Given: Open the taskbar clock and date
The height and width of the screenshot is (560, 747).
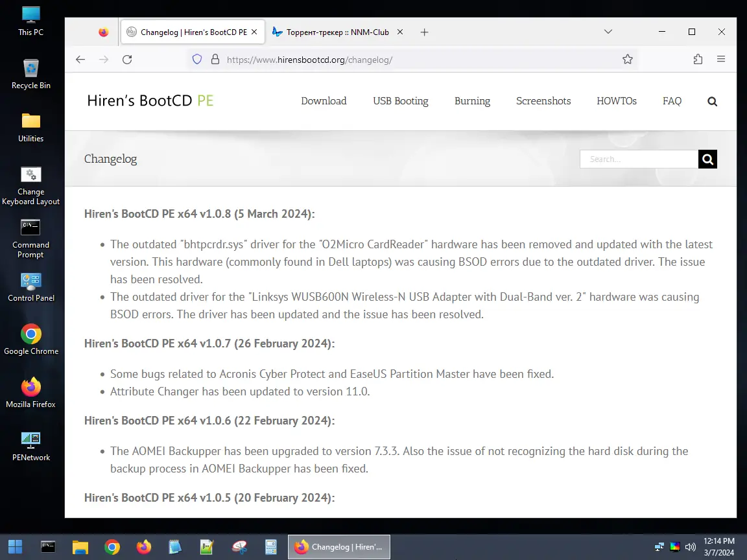Looking at the screenshot, I should pos(719,546).
